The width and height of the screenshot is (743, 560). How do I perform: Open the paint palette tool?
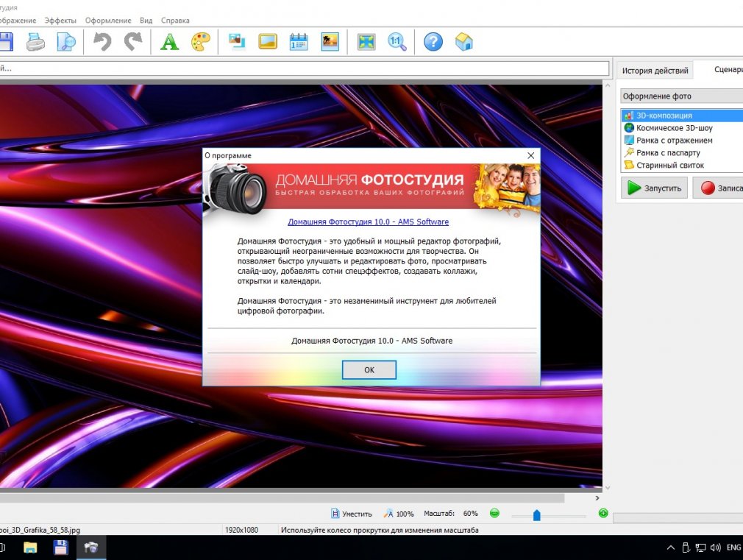click(201, 42)
